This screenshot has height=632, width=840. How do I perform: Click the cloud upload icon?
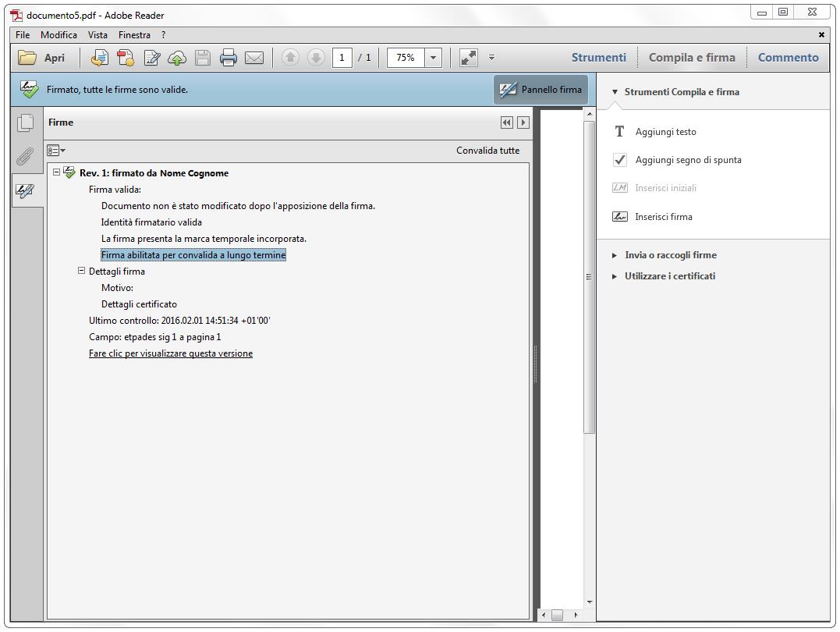tap(177, 58)
